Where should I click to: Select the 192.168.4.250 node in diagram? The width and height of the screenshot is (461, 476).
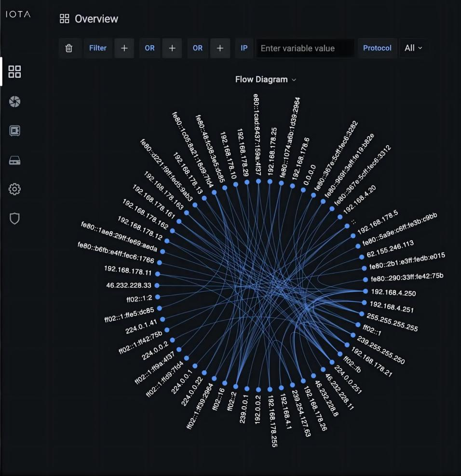[364, 291]
